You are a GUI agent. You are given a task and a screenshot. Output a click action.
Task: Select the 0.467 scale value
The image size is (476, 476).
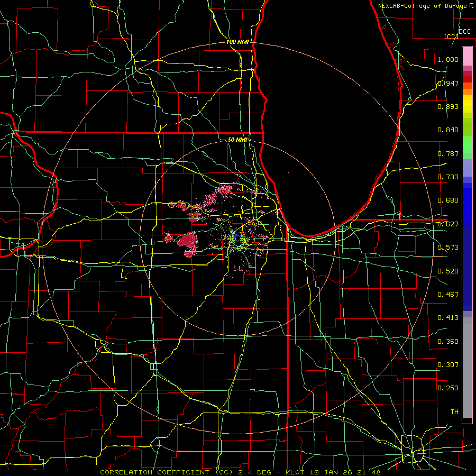(x=448, y=295)
